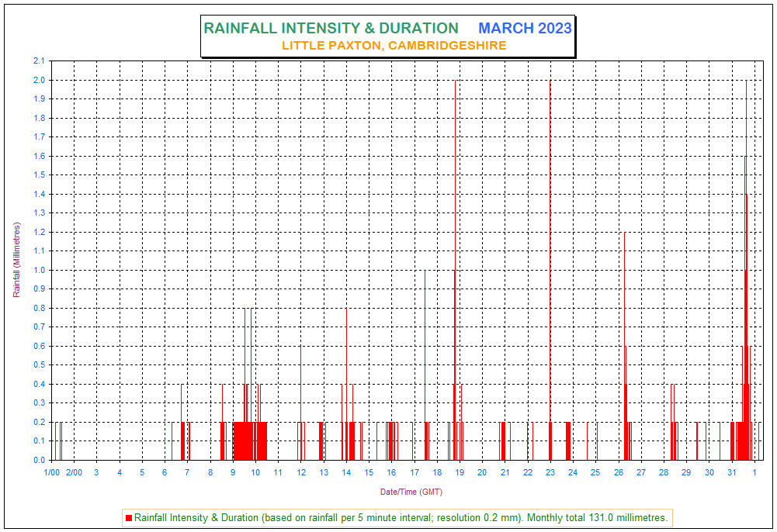The image size is (777, 532).
Task: Click the x-axis label '1/00'
Action: (x=51, y=472)
